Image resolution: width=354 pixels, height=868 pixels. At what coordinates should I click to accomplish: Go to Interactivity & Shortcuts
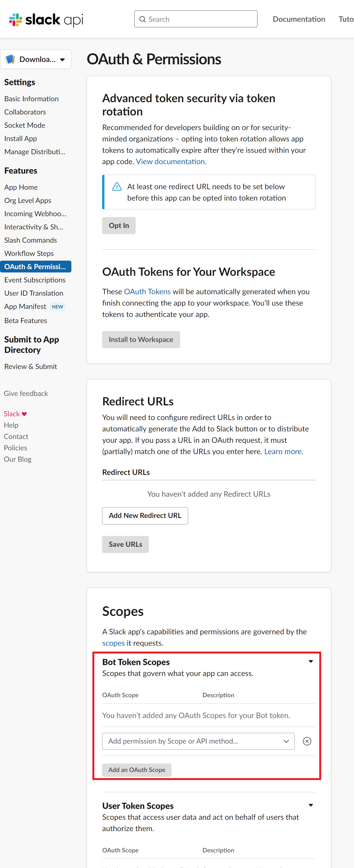click(34, 227)
